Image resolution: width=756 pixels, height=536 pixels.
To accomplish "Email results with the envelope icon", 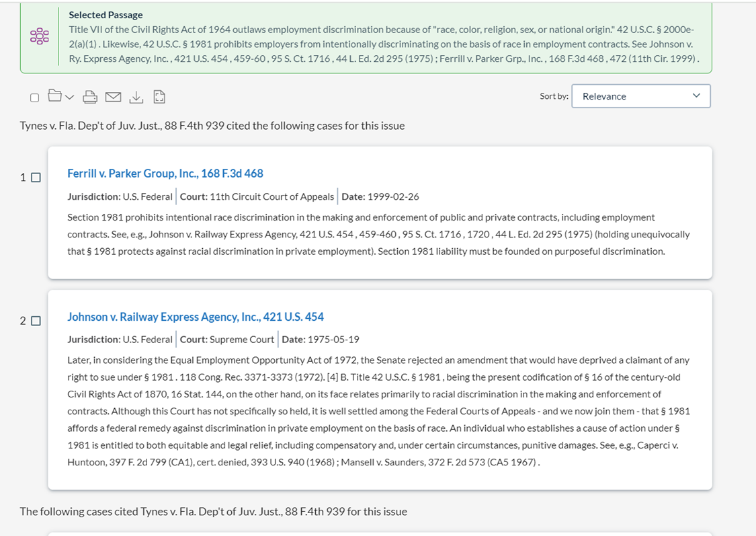I will tap(114, 97).
